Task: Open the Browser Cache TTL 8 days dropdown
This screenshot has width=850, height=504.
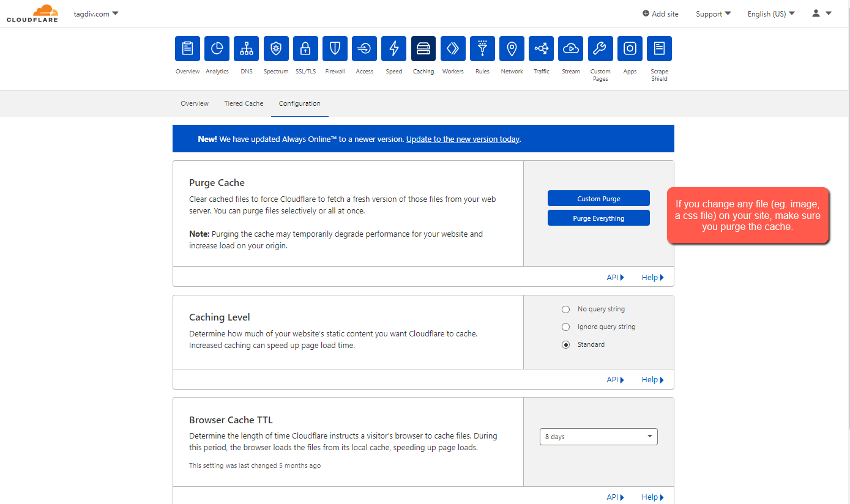Action: coord(598,437)
